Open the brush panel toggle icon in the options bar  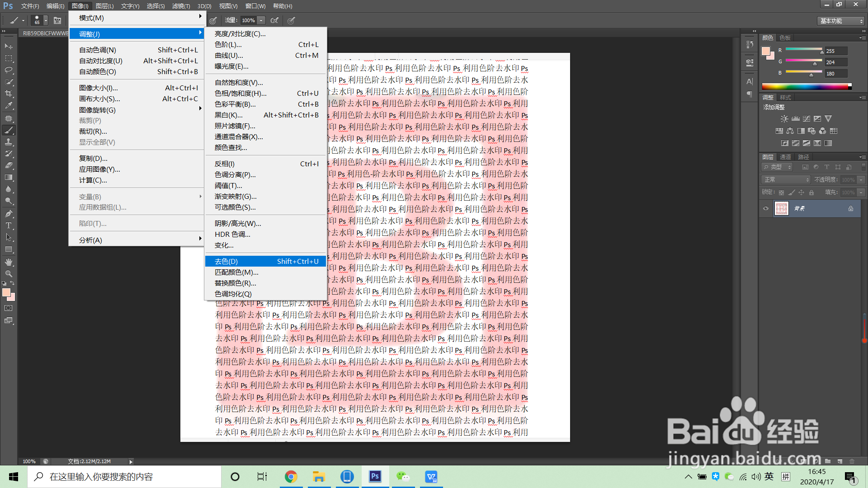pos(57,20)
